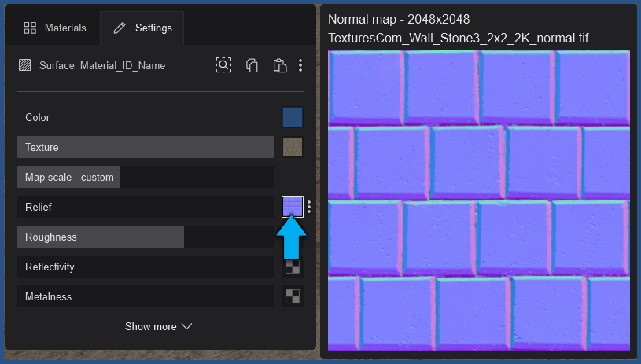Click the copy material icon

(252, 65)
